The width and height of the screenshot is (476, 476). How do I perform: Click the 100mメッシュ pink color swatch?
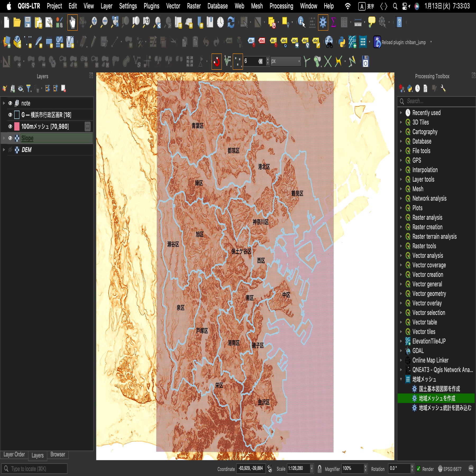pos(17,126)
